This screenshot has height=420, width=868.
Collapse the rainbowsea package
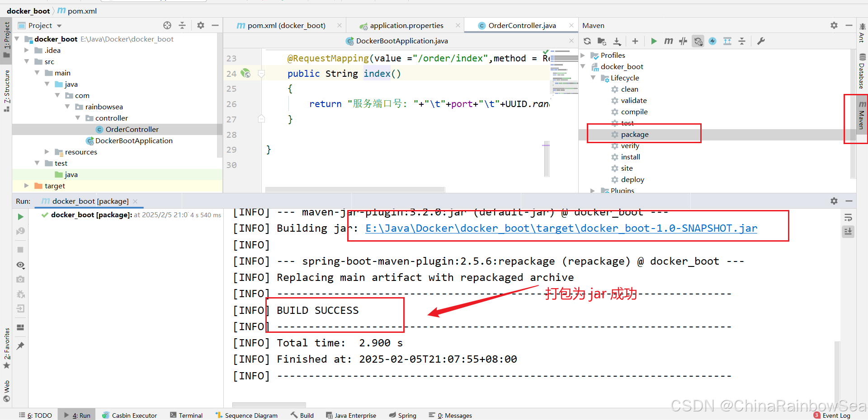(67, 107)
